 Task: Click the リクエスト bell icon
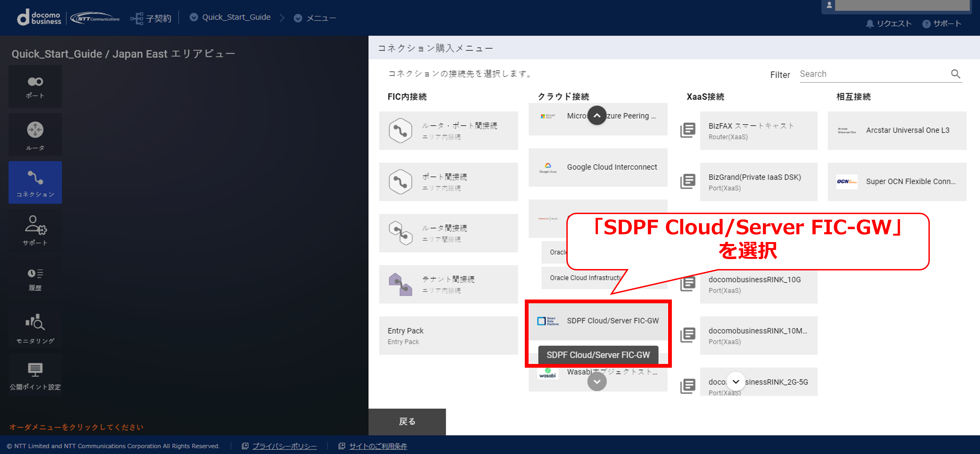tap(869, 23)
